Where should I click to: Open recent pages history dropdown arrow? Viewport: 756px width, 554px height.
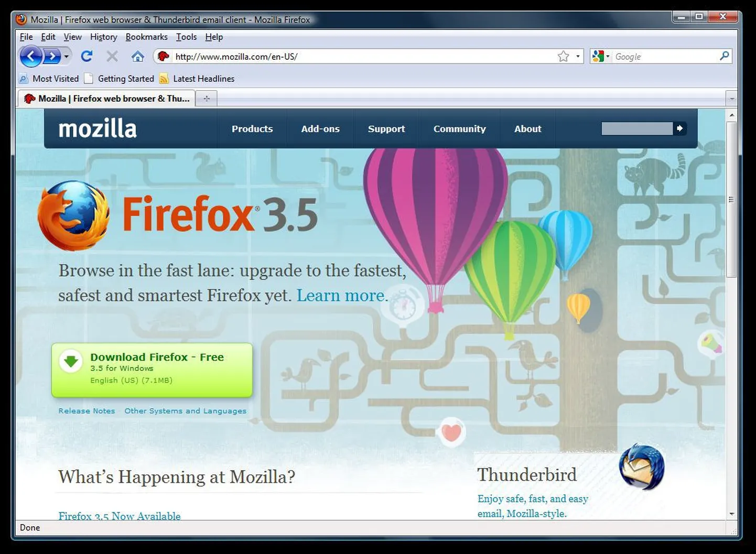click(67, 57)
